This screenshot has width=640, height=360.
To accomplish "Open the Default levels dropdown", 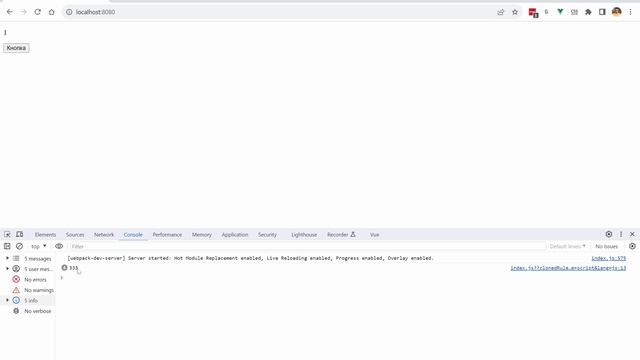I will (x=568, y=247).
